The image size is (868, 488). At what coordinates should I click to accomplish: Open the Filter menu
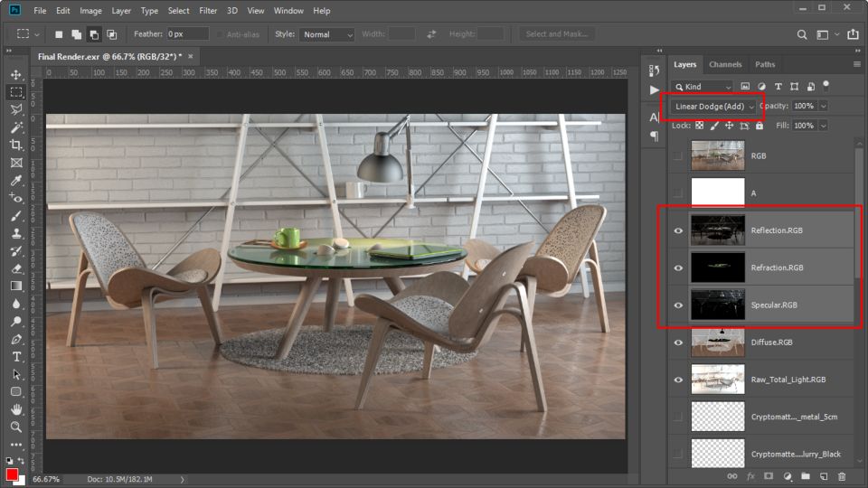click(x=208, y=11)
